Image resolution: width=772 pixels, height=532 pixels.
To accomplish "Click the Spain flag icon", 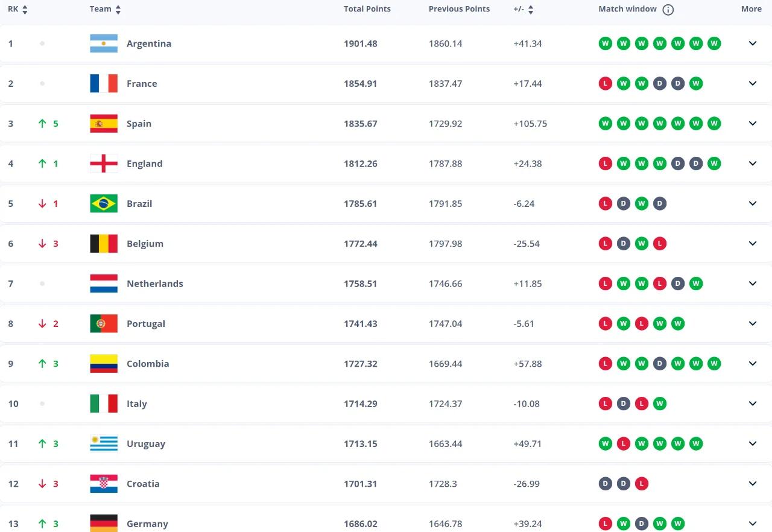I will click(x=104, y=124).
